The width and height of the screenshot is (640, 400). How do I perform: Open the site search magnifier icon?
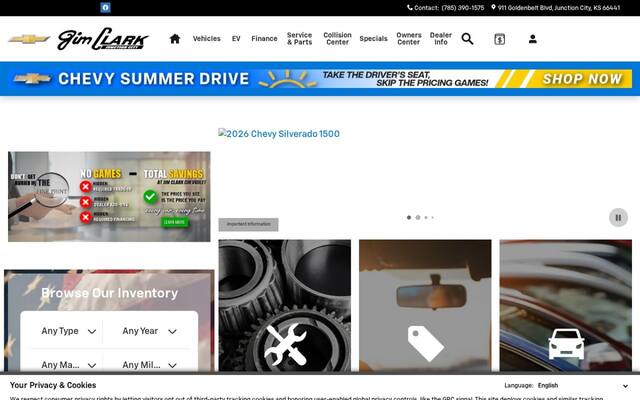pos(467,39)
